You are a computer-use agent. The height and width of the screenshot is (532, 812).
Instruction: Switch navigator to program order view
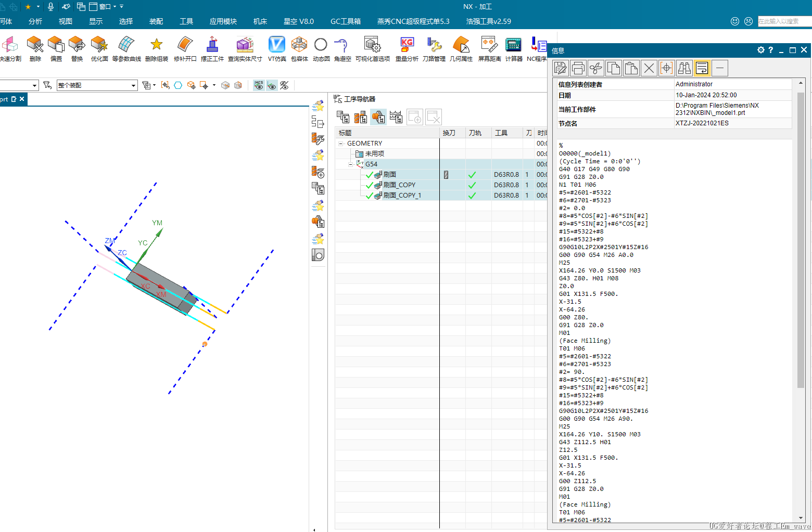pyautogui.click(x=343, y=117)
